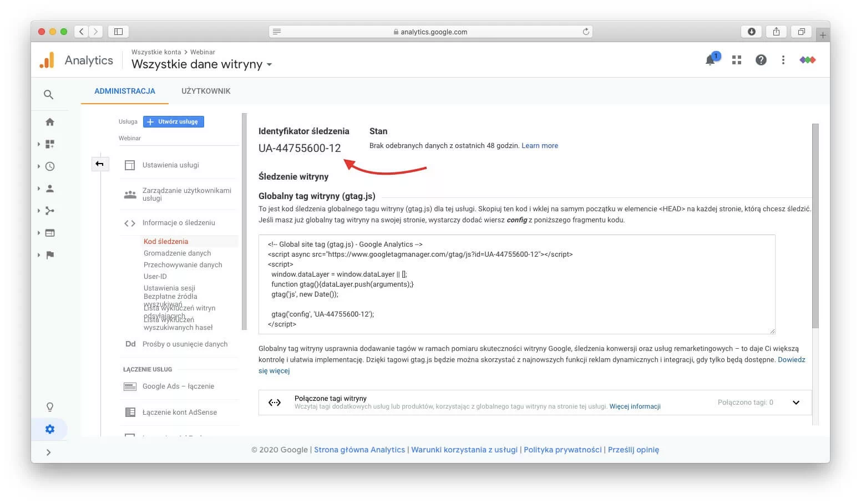Open more options vertical dots
The width and height of the screenshot is (861, 504).
[x=783, y=60]
